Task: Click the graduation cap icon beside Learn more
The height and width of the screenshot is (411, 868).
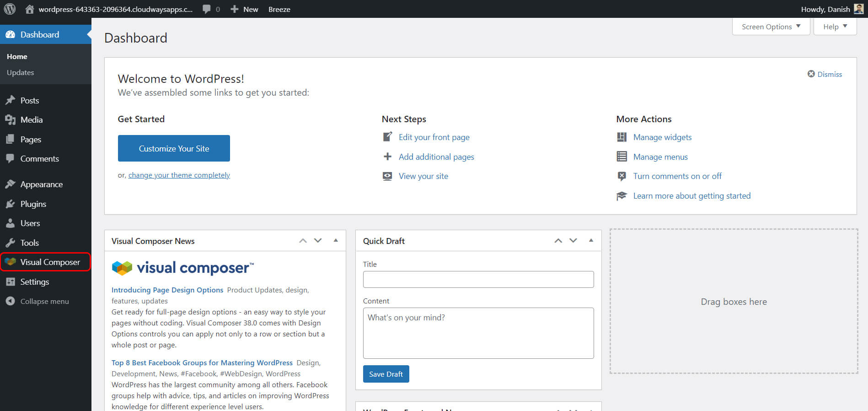Action: coord(622,196)
